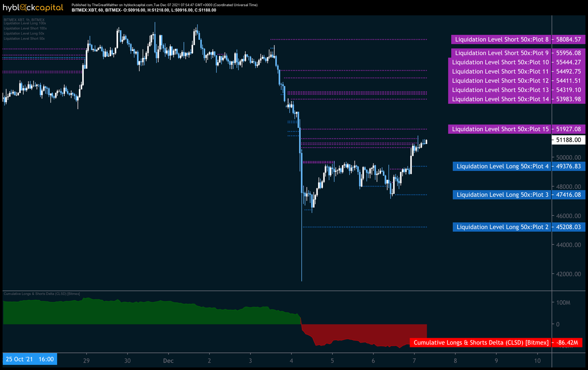Click the Short 50x Plot 12 label 54411.51
This screenshot has width=588, height=370.
click(x=516, y=81)
